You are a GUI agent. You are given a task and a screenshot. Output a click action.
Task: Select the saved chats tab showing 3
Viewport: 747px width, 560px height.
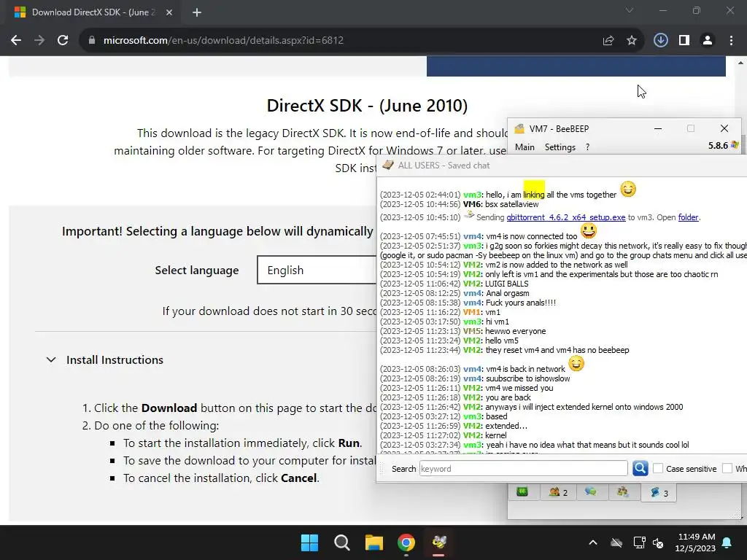(x=659, y=492)
